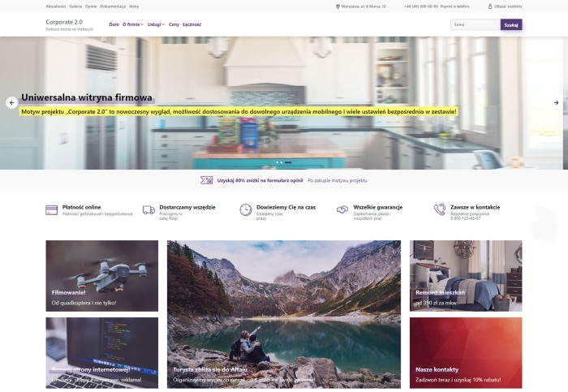This screenshot has width=568, height=392.
Task: Open the Filmowanie drone tile
Action: 102,276
